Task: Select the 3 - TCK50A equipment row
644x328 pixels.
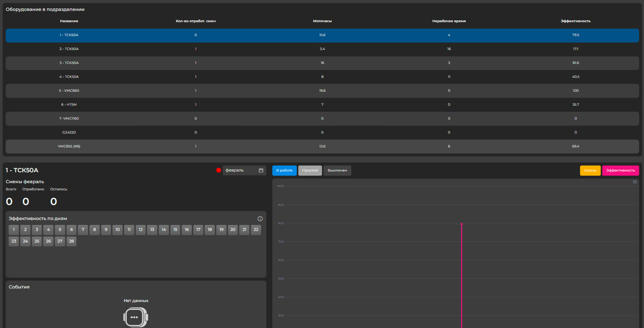Action: 322,63
